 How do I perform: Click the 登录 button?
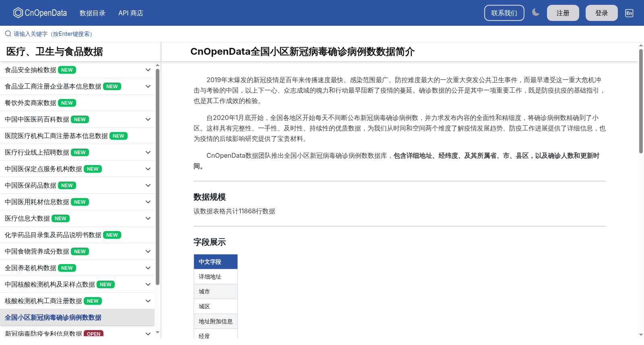(x=601, y=13)
